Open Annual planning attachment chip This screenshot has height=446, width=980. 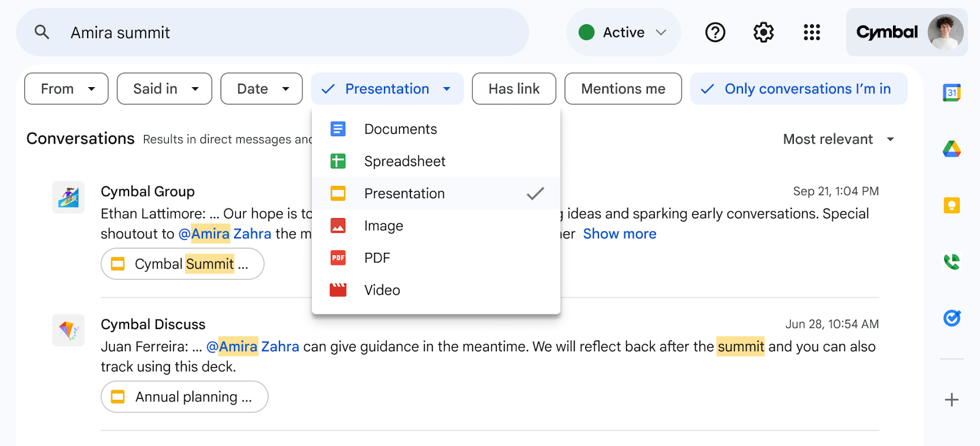pyautogui.click(x=184, y=396)
